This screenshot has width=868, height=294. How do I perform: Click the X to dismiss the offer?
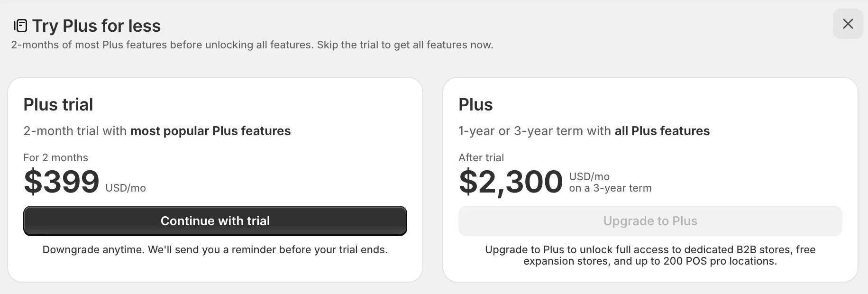coord(848,24)
